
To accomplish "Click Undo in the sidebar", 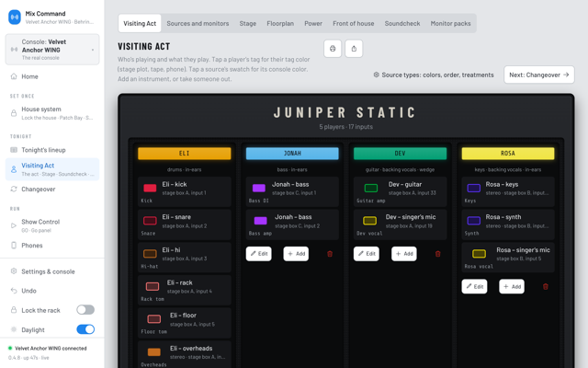I will tap(52, 291).
